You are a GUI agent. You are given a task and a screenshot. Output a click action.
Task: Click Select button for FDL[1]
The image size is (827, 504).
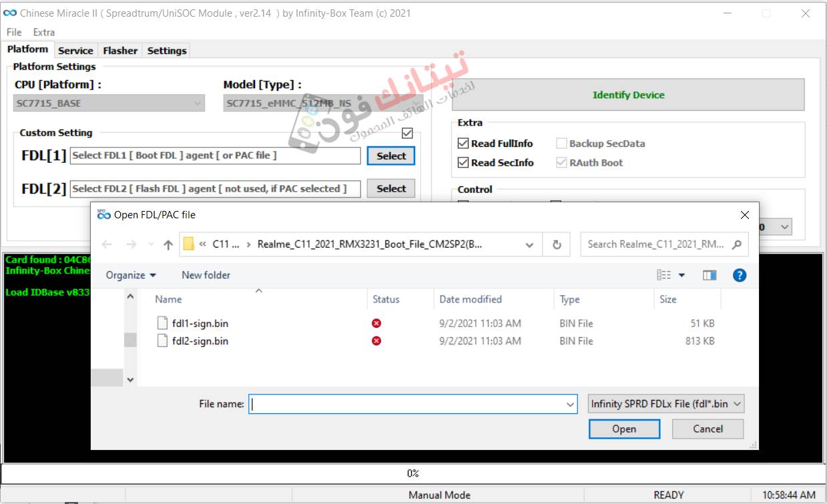click(391, 156)
